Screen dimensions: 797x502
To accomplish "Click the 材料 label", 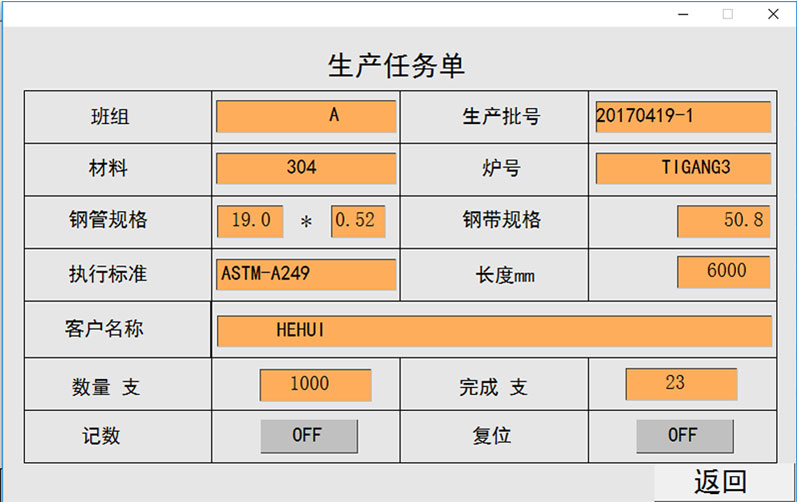I will tap(108, 168).
